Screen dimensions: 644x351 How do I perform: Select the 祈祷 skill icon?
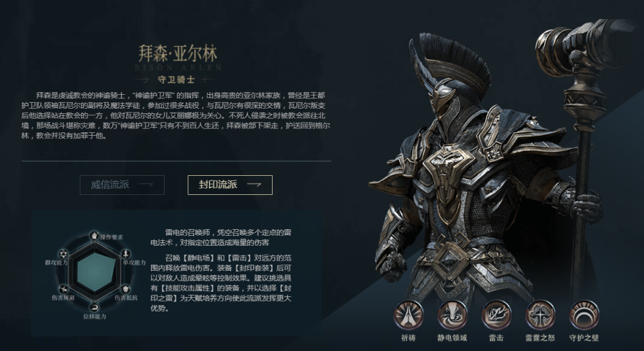408,315
